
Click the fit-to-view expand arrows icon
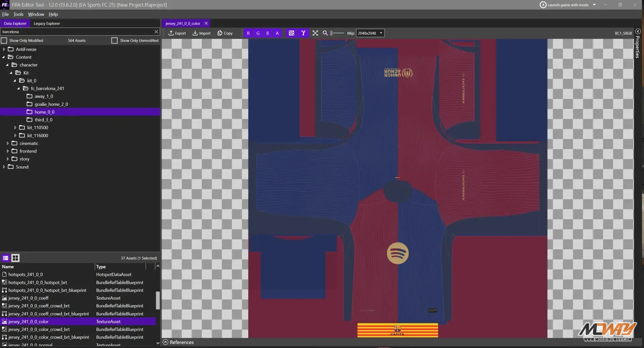[315, 33]
